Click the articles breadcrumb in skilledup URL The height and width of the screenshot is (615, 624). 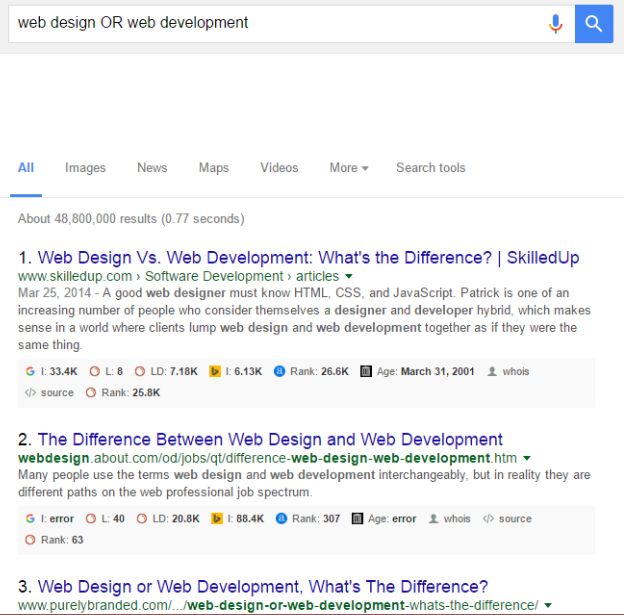(317, 276)
